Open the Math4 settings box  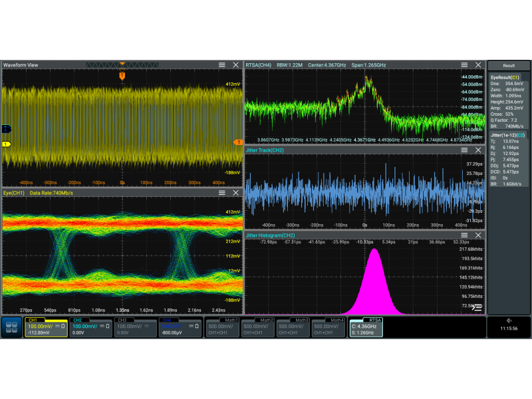click(329, 327)
